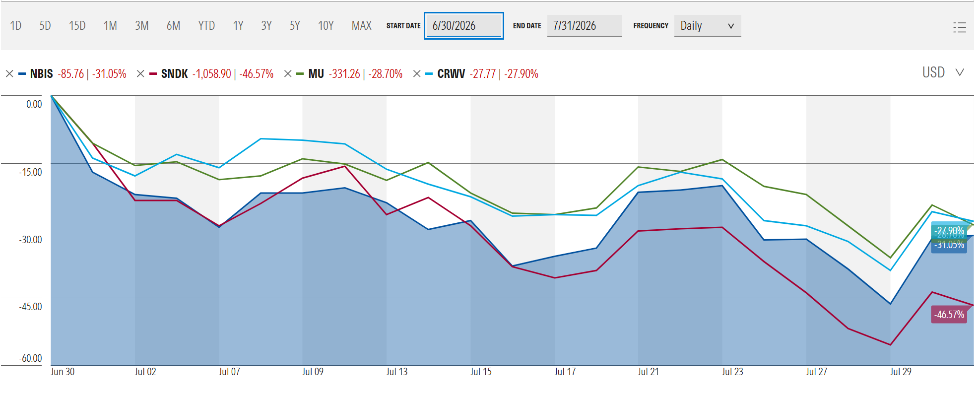980x396 pixels.
Task: Click the -15.00 y-axis label
Action: 31,172
